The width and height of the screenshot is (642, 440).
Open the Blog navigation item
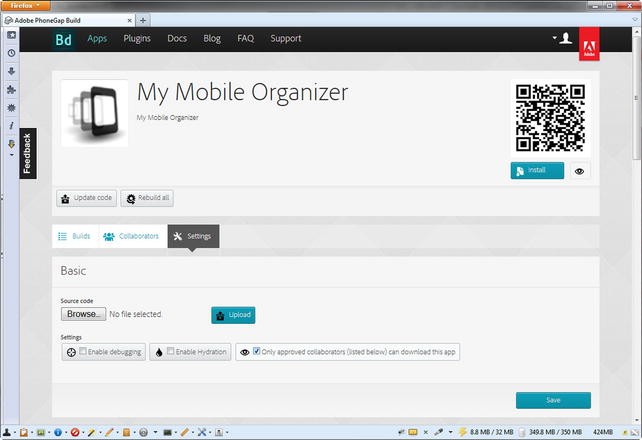click(212, 38)
